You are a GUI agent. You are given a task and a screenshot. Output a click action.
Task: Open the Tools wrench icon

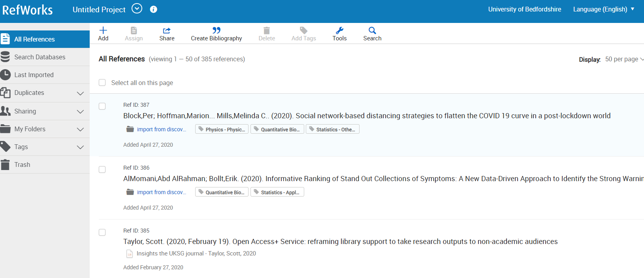tap(339, 30)
